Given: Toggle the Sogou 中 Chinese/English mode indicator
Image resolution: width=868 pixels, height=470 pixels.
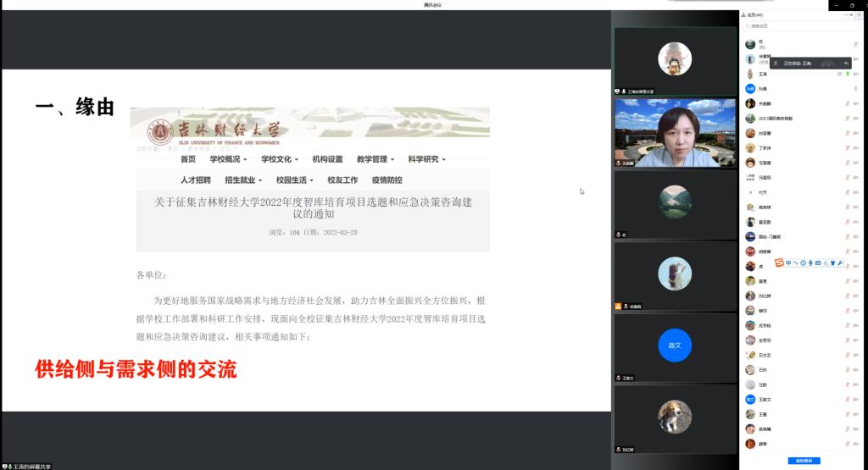Looking at the screenshot, I should [x=787, y=263].
